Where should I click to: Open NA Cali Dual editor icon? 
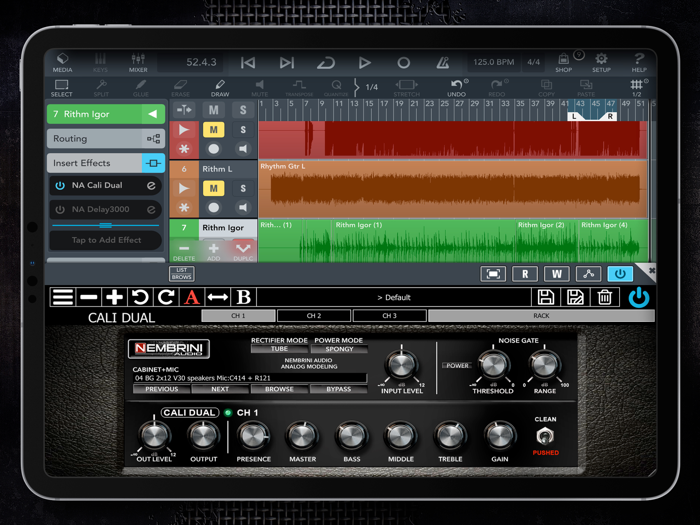pos(151,185)
